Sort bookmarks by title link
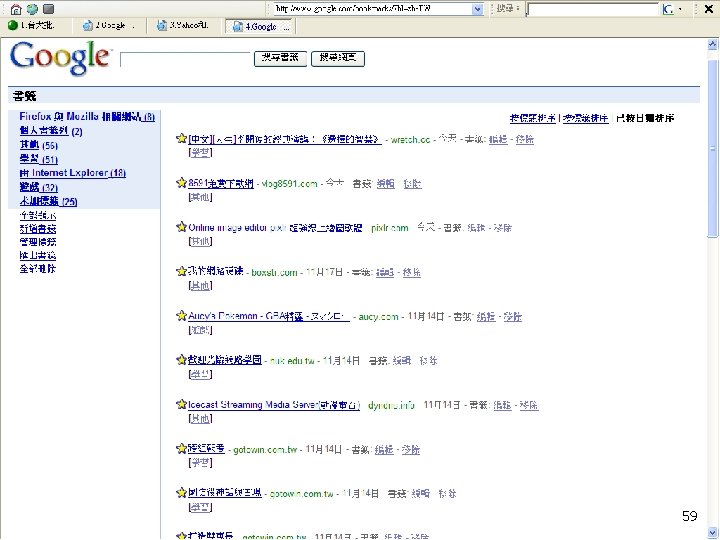The image size is (720, 540). point(533,118)
